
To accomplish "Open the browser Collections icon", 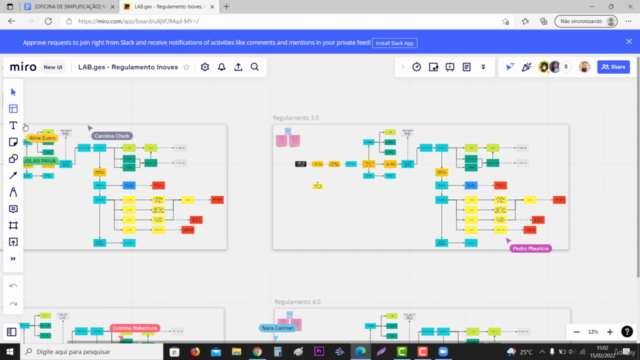I will (x=544, y=21).
